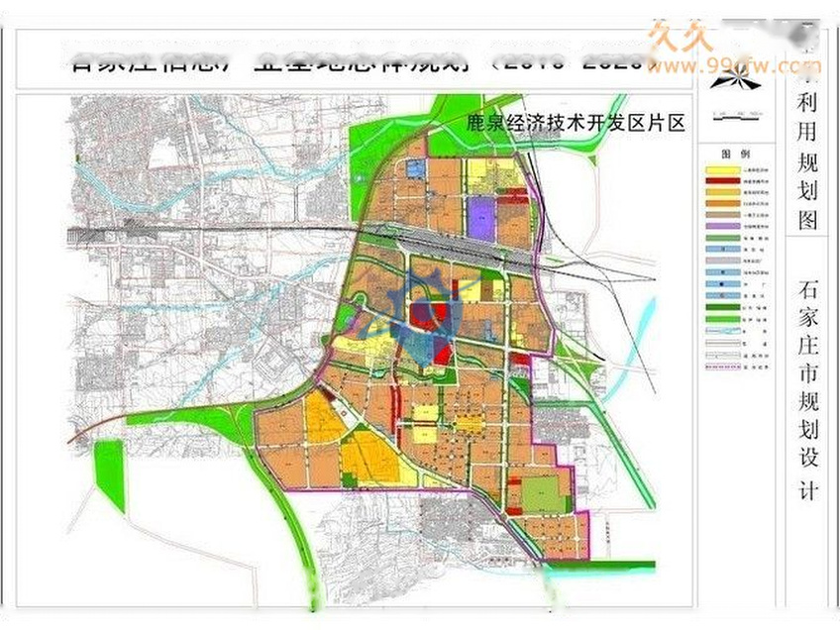Image resolution: width=840 pixels, height=630 pixels.
Task: Select the orange legend swatch
Action: coord(723,204)
